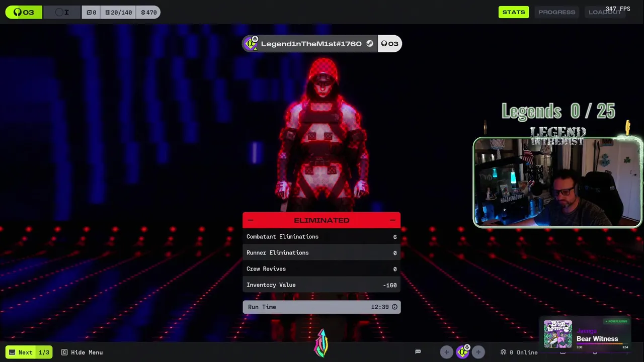Click the Crew Revives row
Viewport: 644px width, 362px height.
321,269
